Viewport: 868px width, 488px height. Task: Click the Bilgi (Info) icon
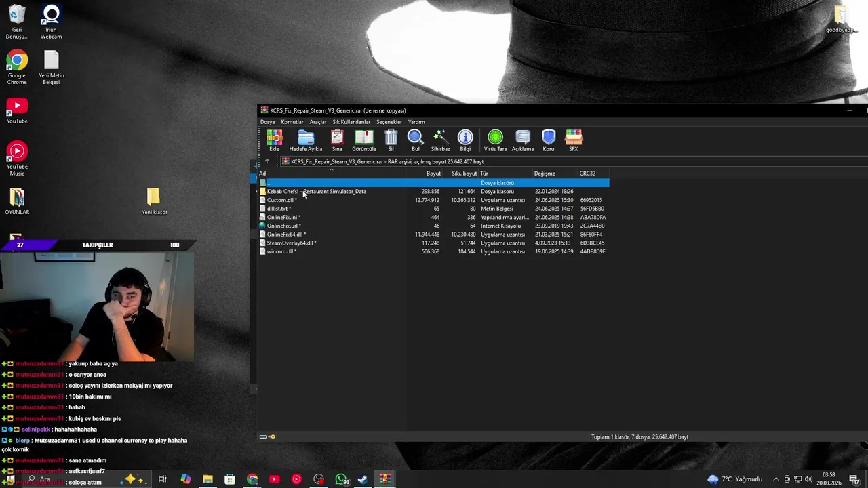[465, 140]
